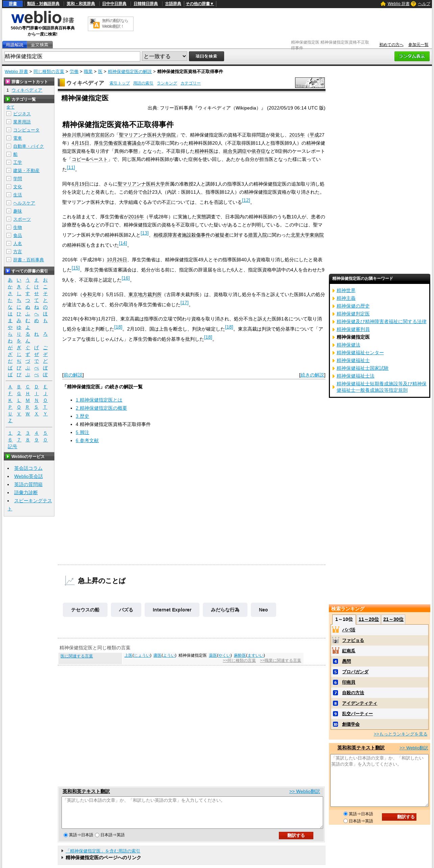Click the rank 3 crown icon

click(x=335, y=651)
